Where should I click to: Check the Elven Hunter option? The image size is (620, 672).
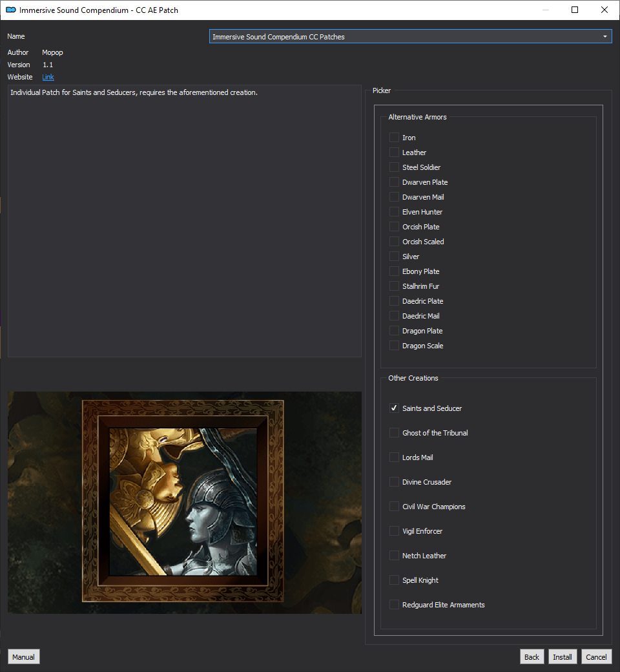click(394, 212)
